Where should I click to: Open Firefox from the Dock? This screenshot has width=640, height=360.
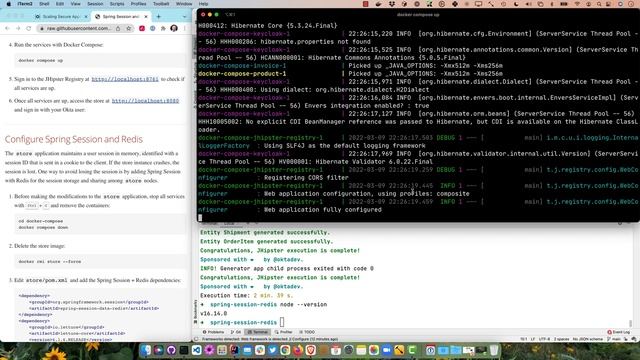click(298, 350)
